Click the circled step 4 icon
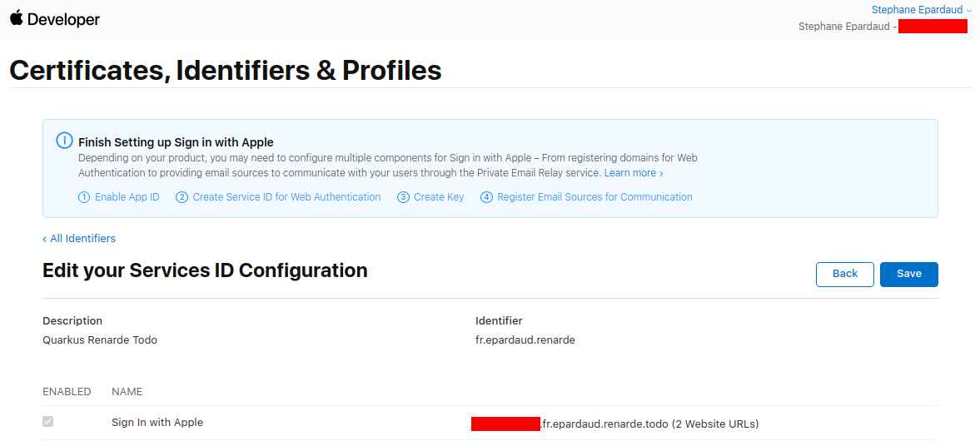The height and width of the screenshot is (446, 980). [x=486, y=197]
